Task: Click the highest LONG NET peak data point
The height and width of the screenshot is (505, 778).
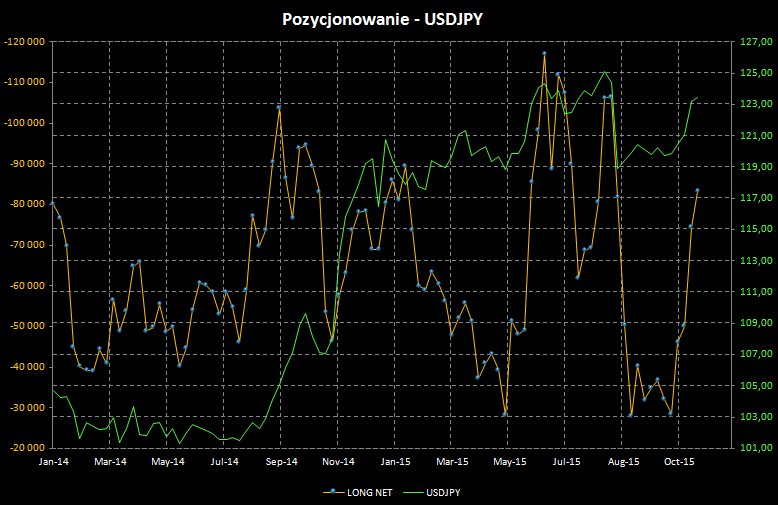Action: 544,53
